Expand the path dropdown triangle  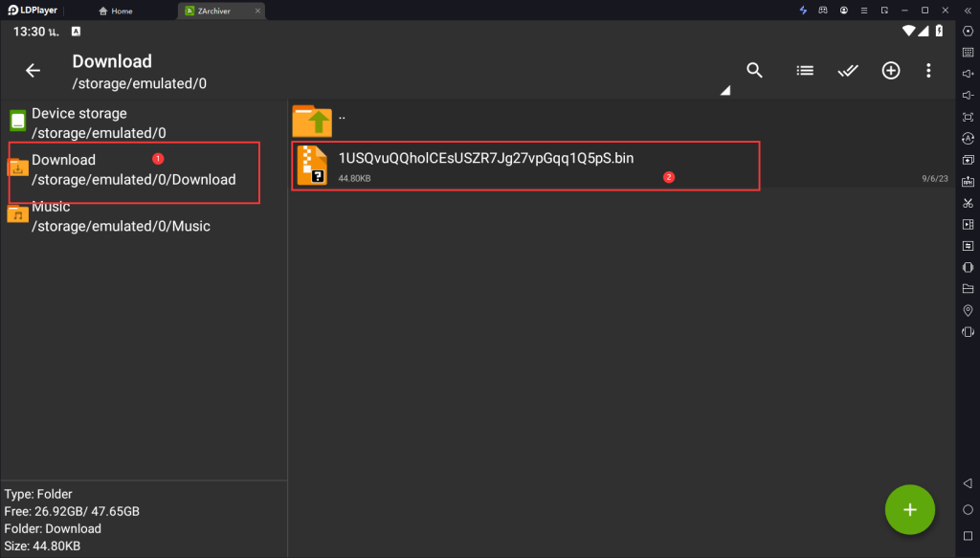[x=724, y=91]
